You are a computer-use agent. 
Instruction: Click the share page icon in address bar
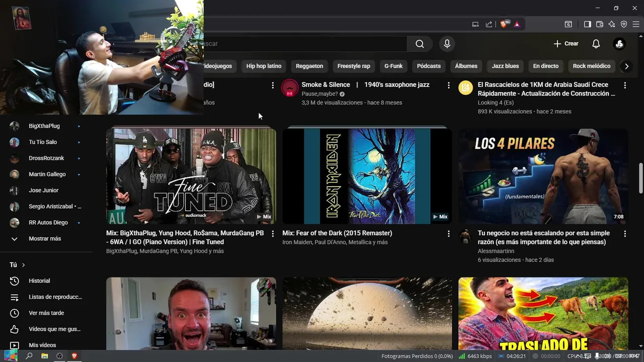tap(489, 24)
